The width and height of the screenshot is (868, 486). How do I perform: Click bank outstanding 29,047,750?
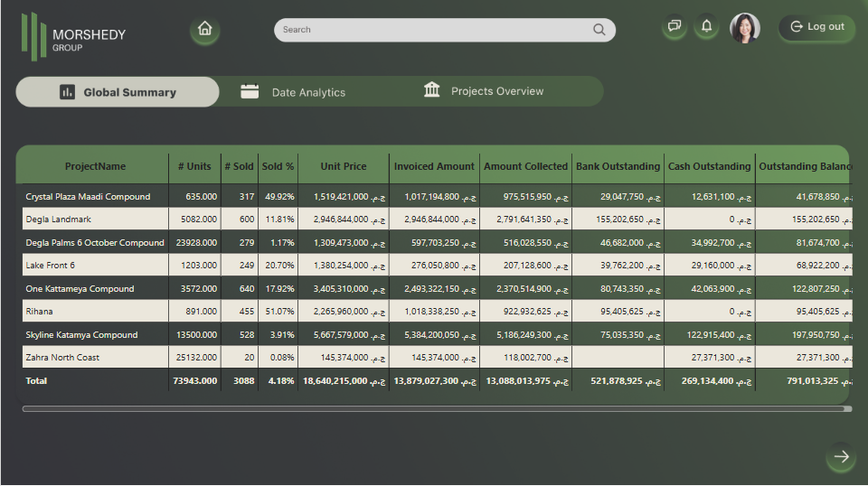pos(630,197)
